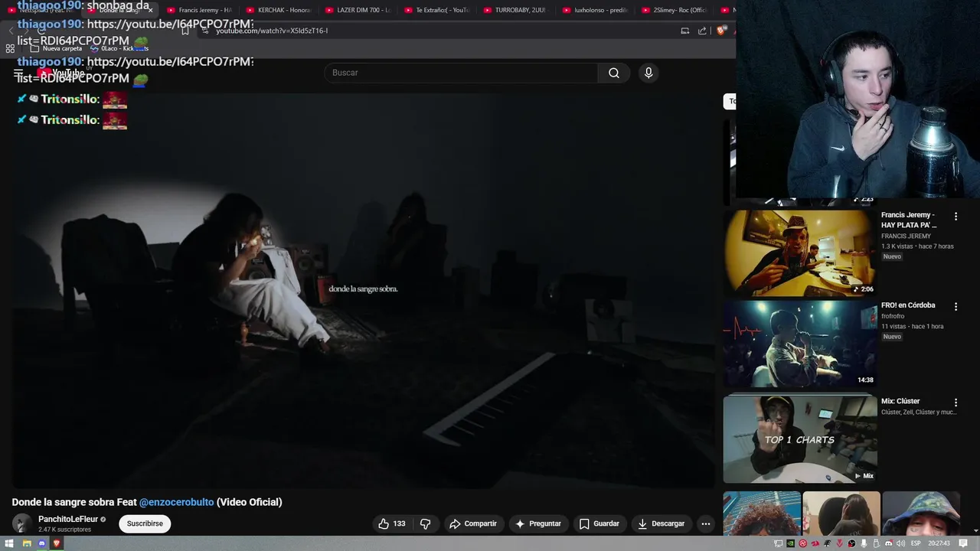Click microphone tray icon
The width and height of the screenshot is (980, 551).
pyautogui.click(x=864, y=543)
